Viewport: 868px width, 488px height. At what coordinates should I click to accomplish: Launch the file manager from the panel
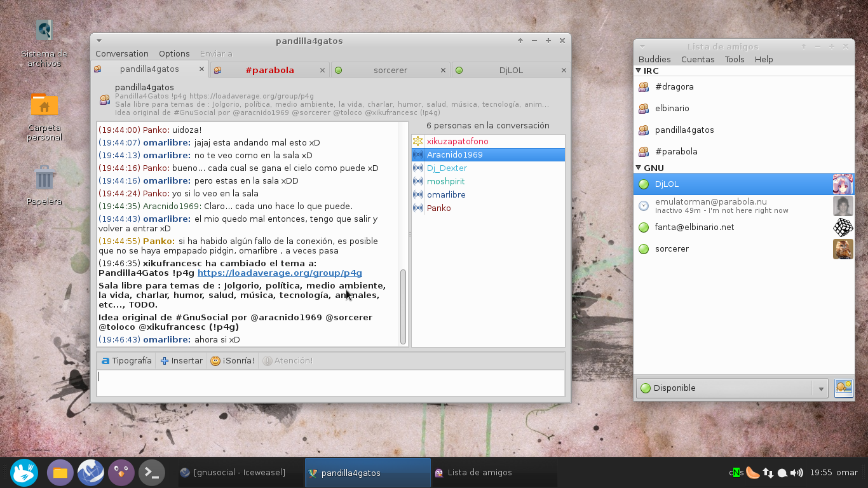pos(60,473)
